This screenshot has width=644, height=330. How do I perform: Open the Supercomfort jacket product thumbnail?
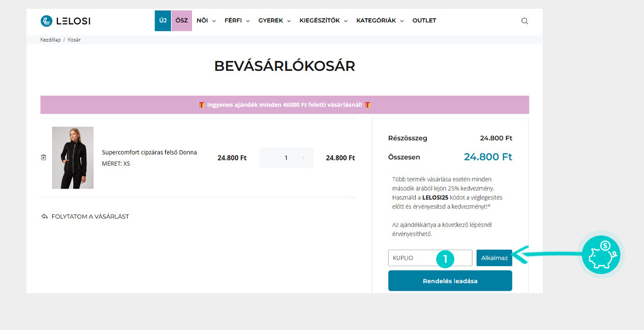(x=73, y=157)
